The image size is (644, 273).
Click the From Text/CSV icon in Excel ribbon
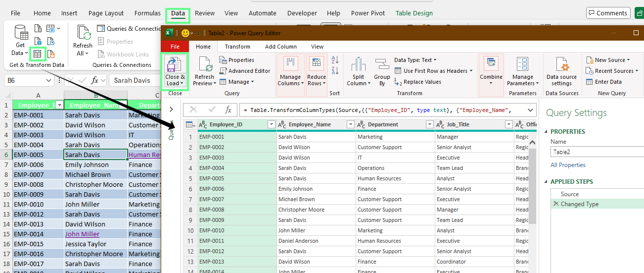tap(38, 28)
